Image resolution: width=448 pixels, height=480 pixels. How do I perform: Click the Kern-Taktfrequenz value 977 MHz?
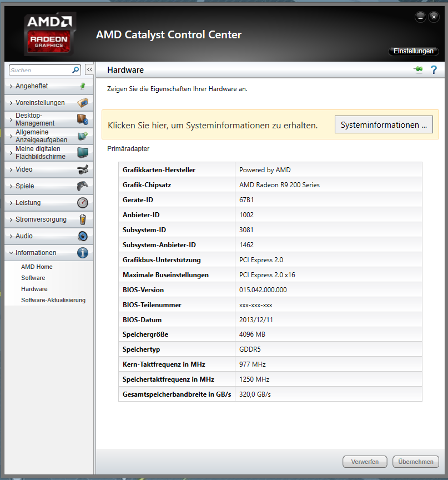[252, 364]
